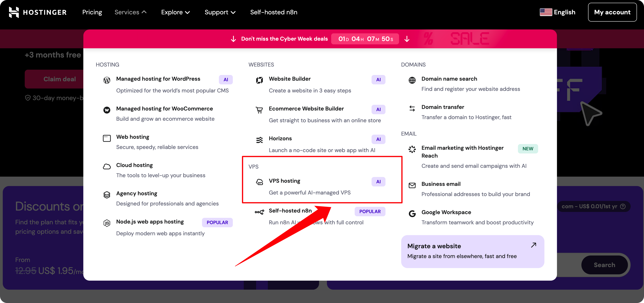
Task: Click the Hostinger logo in header
Action: tap(38, 12)
